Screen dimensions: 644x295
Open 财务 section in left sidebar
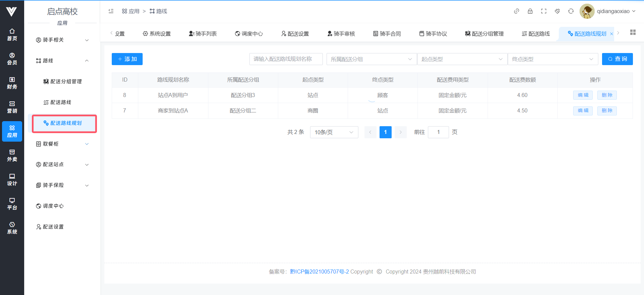coord(12,83)
